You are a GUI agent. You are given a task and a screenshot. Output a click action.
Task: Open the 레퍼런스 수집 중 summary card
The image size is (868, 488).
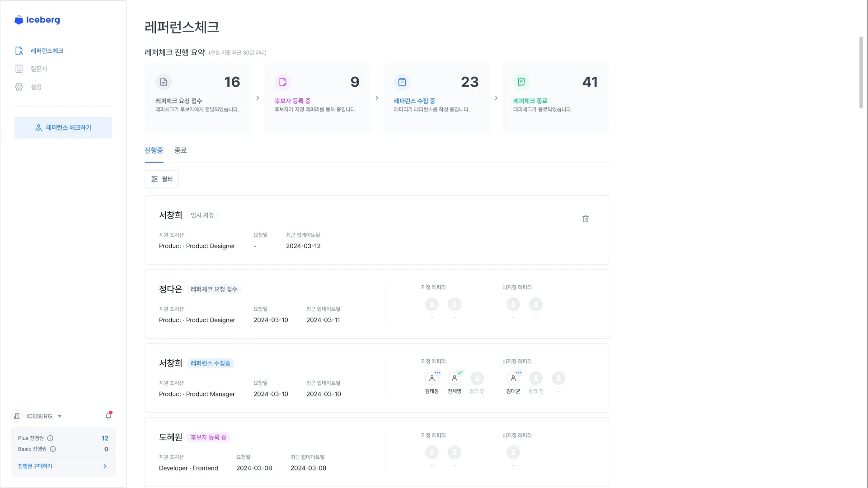tap(436, 98)
